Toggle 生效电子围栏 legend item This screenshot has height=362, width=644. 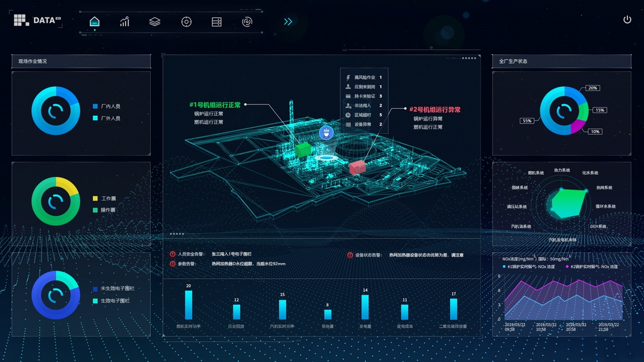coord(111,301)
